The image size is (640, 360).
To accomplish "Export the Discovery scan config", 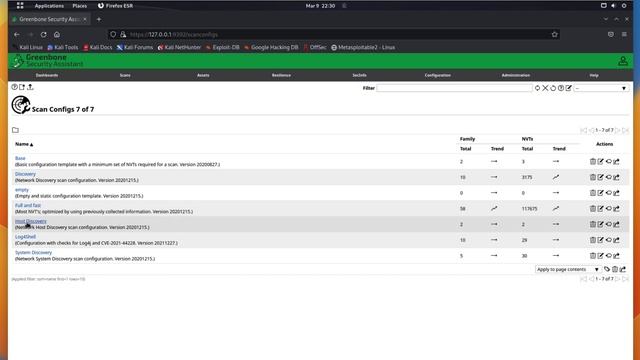I will click(616, 177).
